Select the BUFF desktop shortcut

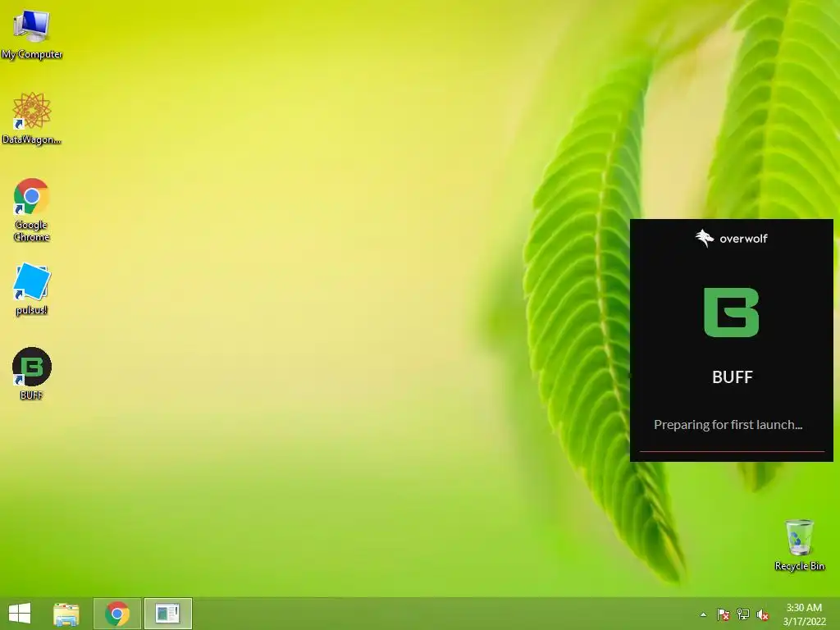pyautogui.click(x=32, y=373)
